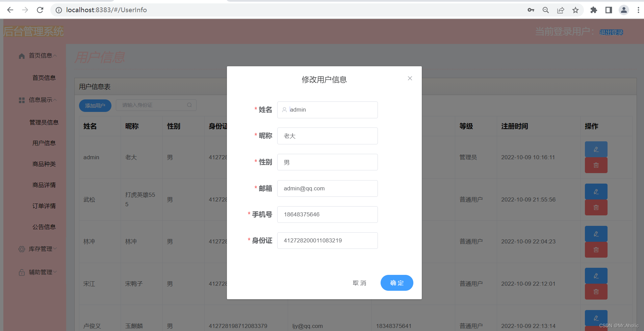
Task: Click the 退出登录 link
Action: click(x=611, y=32)
